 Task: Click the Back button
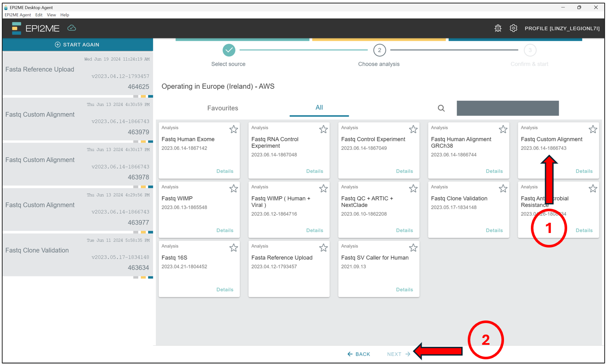[x=359, y=354]
